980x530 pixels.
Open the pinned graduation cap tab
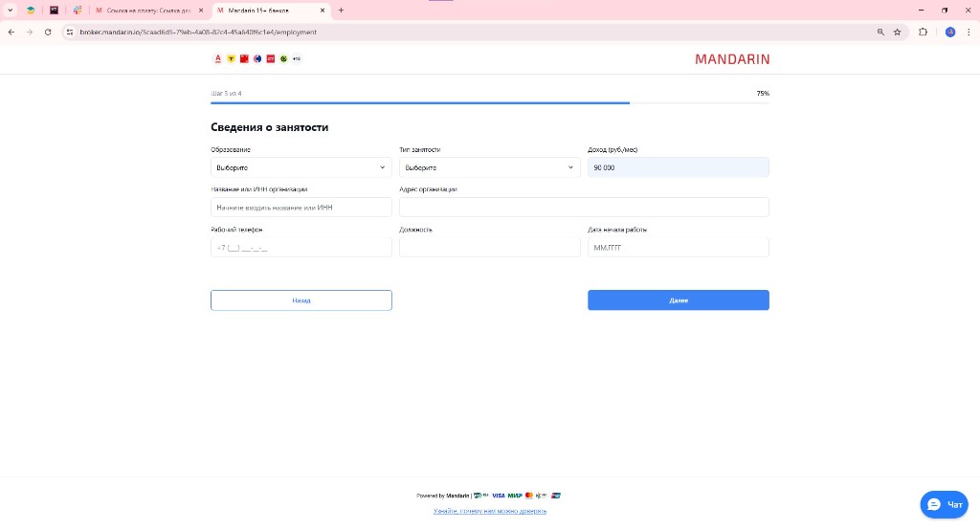coord(30,10)
